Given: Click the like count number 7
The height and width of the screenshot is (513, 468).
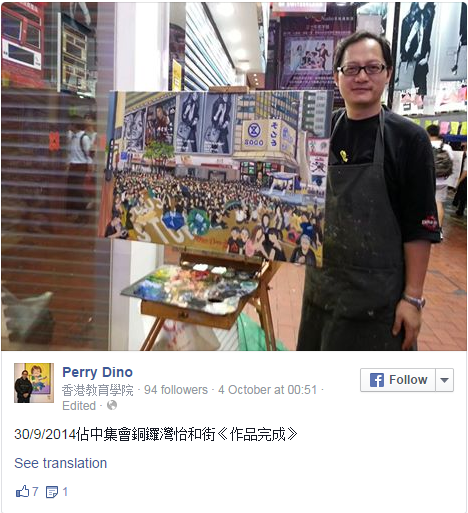Looking at the screenshot, I should point(35,491).
